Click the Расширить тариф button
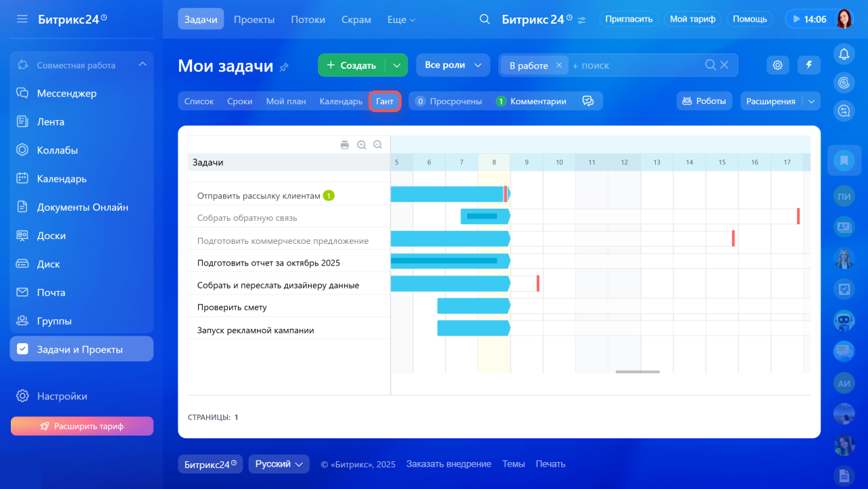Screen dimensions: 868x489 click(x=82, y=426)
